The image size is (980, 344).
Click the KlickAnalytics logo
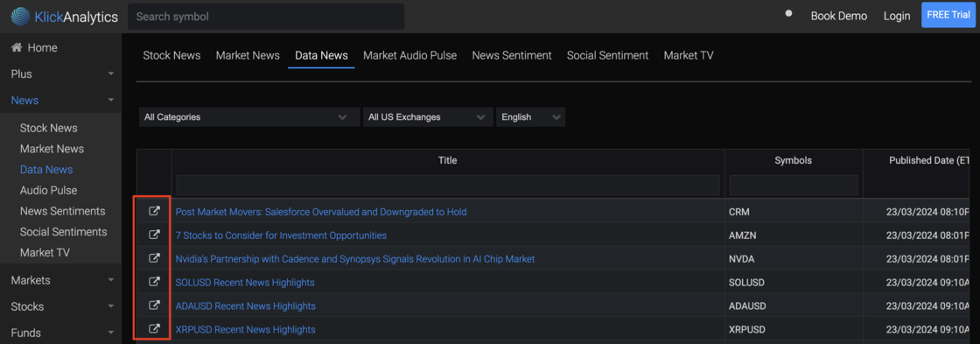[x=65, y=17]
